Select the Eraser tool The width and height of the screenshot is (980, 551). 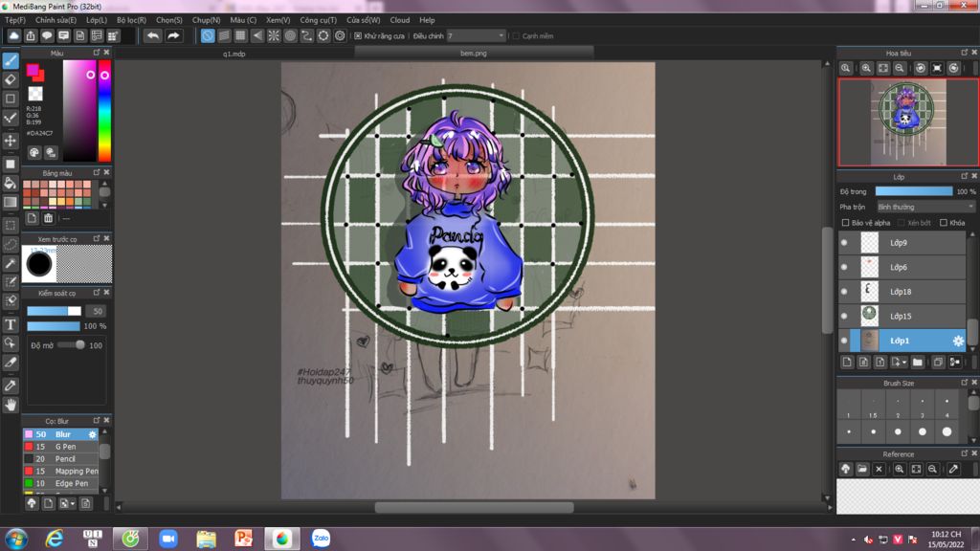point(11,80)
